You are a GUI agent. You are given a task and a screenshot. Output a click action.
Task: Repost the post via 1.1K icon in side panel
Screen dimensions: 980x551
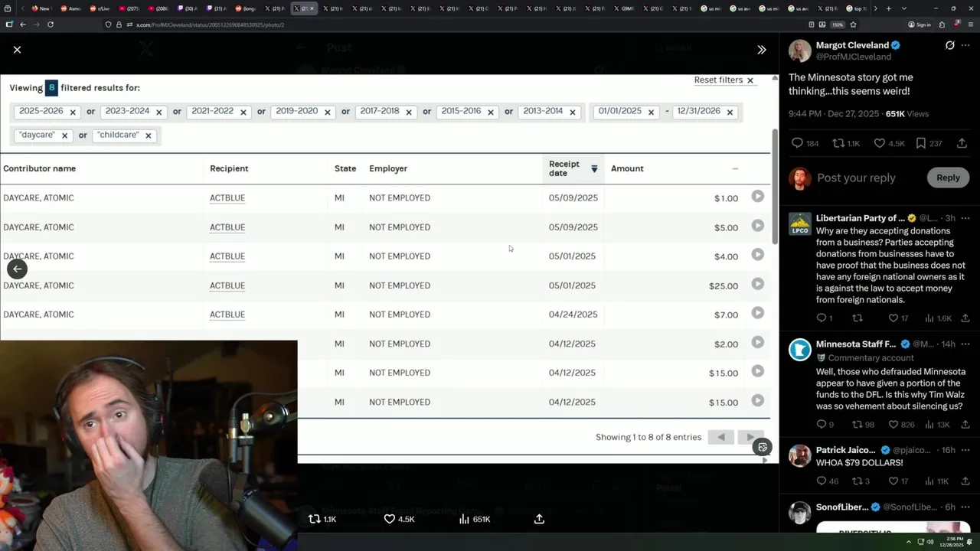(838, 143)
